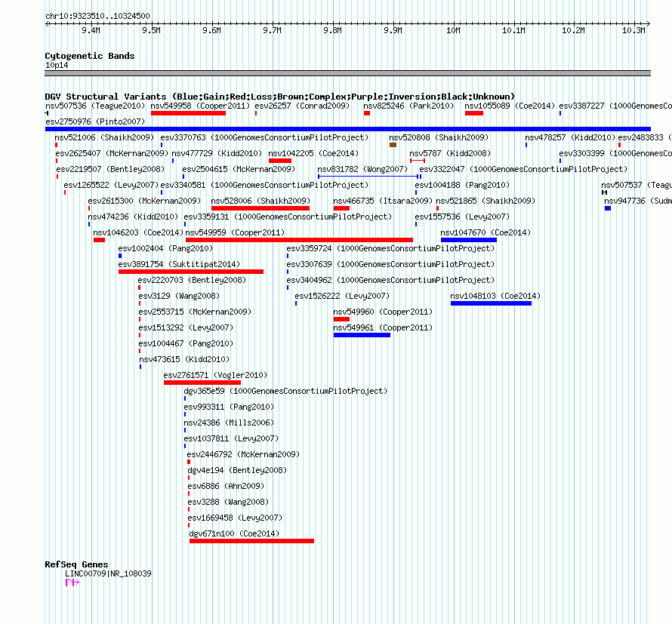Select the red nsv549960 loss bar
Screen dimensions: 672x624
(x=341, y=319)
